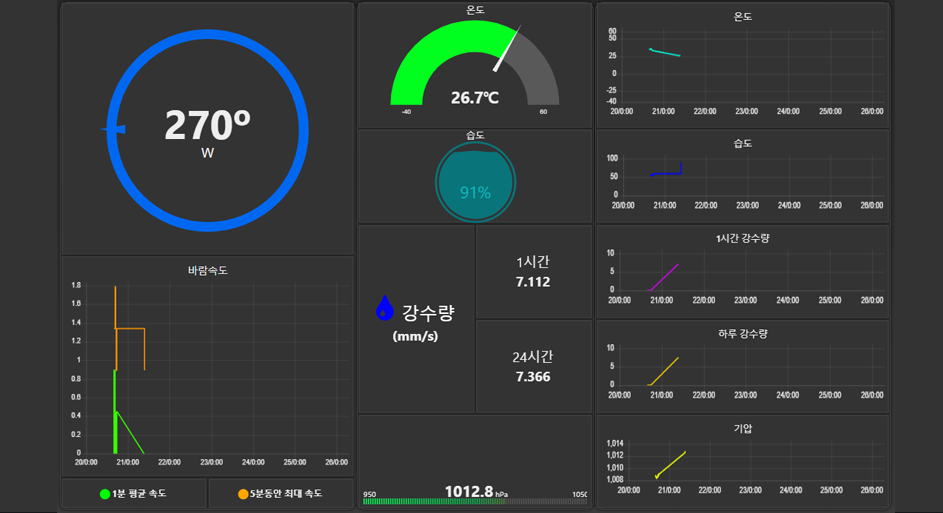Click the blue compass ring
The image size is (943, 513).
207,131
